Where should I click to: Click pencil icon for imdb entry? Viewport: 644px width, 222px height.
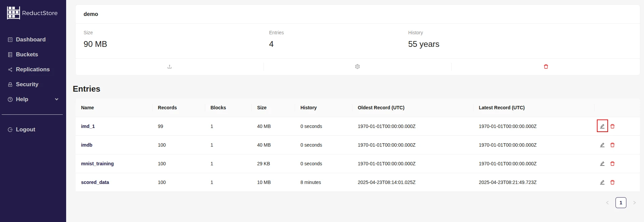tap(602, 145)
